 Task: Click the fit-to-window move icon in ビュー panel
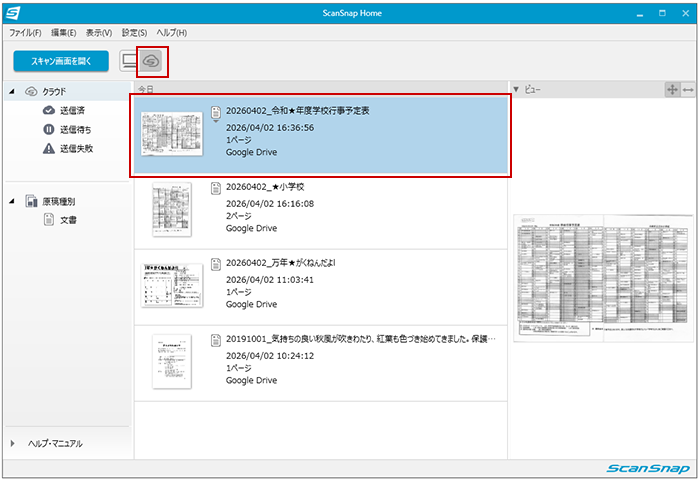(x=672, y=90)
